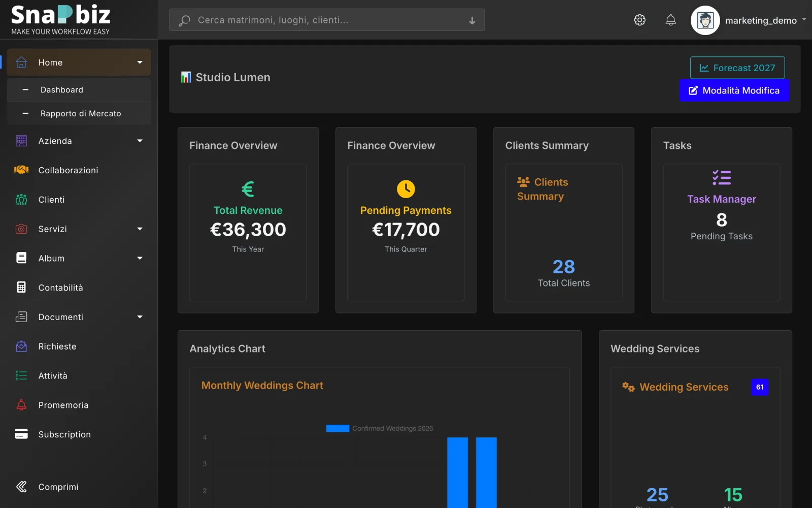
Task: Open the settings gear icon
Action: [639, 20]
